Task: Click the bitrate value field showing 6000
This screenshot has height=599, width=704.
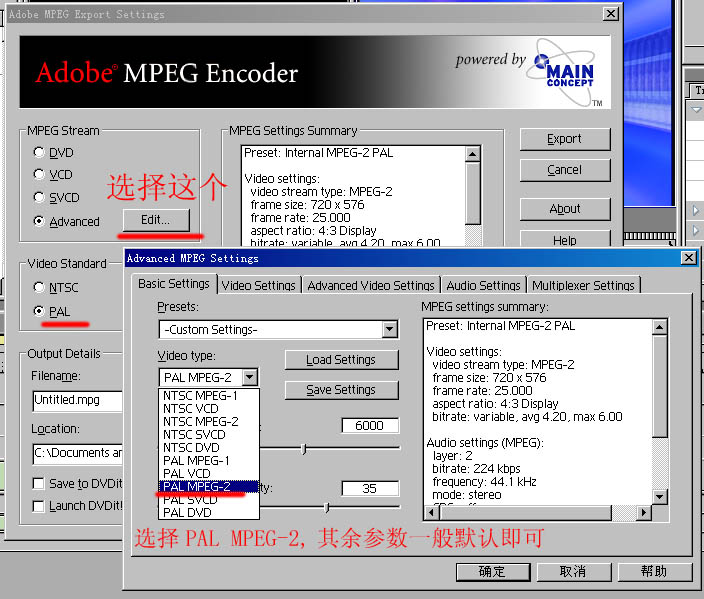Action: [x=370, y=426]
